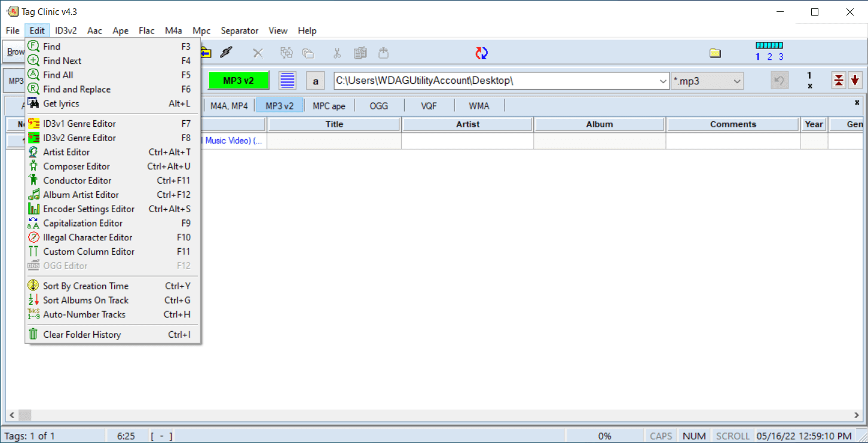The width and height of the screenshot is (868, 443).
Task: Click the Year column header
Action: coord(814,124)
